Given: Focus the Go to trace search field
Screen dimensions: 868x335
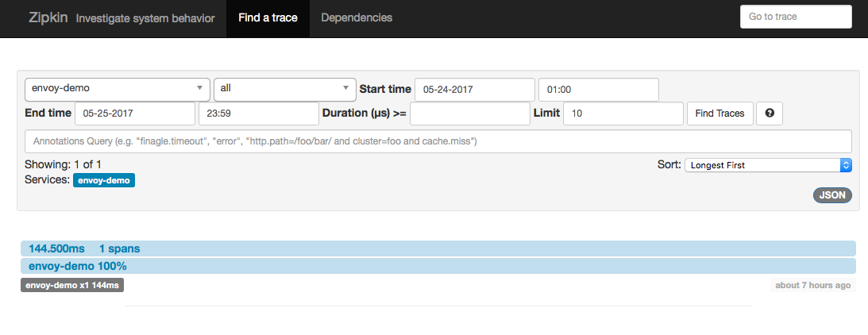Looking at the screenshot, I should [x=796, y=17].
